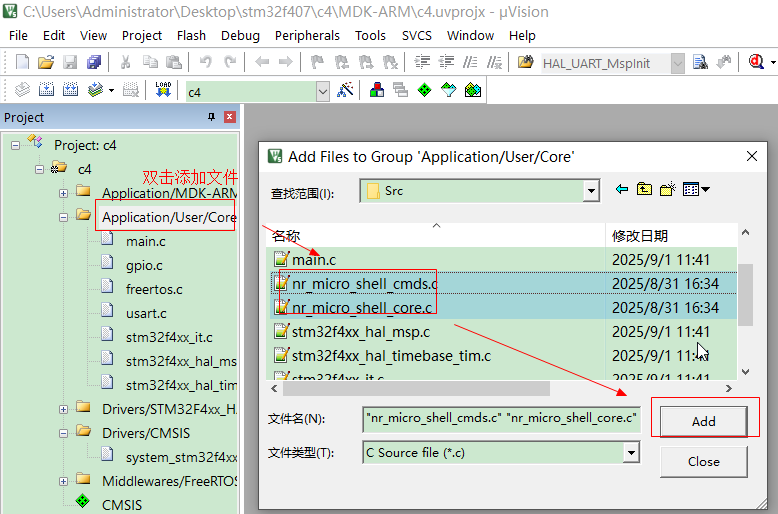The image size is (778, 514).
Task: Click the Find in Files icon
Action: point(525,63)
